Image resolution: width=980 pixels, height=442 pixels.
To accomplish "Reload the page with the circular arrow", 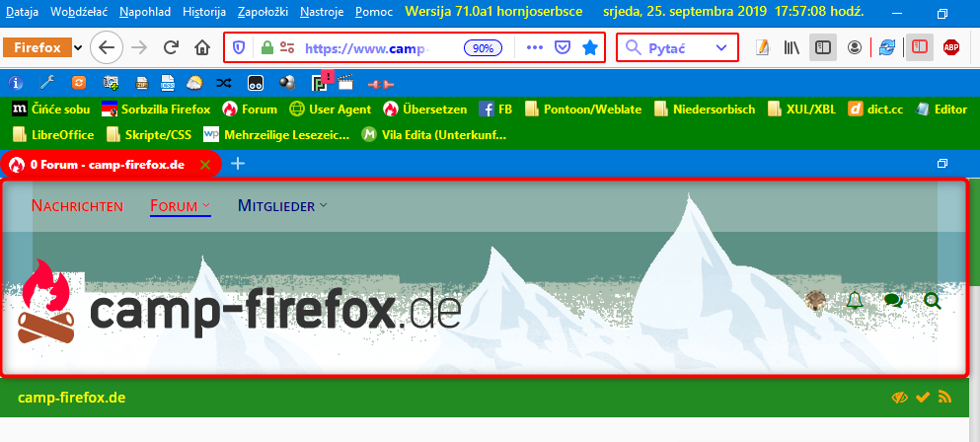I will coord(171,47).
